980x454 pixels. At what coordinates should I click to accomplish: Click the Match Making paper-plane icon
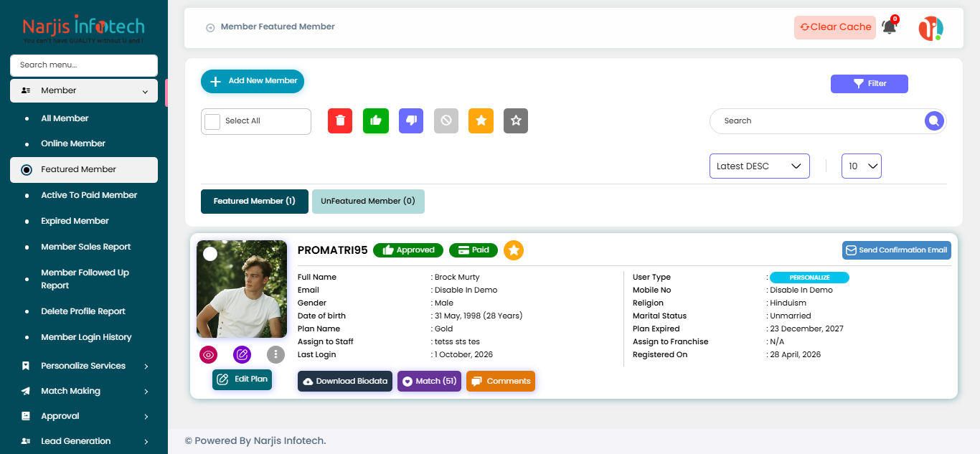point(26,391)
